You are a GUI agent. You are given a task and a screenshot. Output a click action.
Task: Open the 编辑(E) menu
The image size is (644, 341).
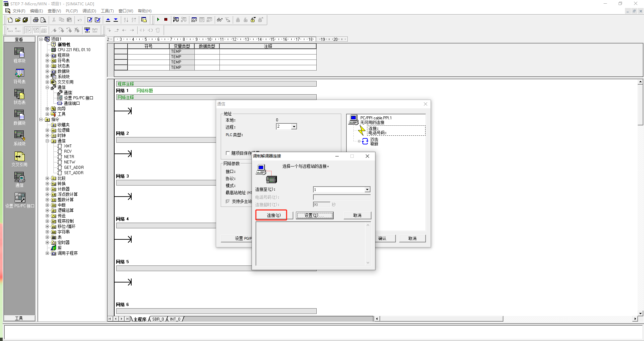click(36, 11)
